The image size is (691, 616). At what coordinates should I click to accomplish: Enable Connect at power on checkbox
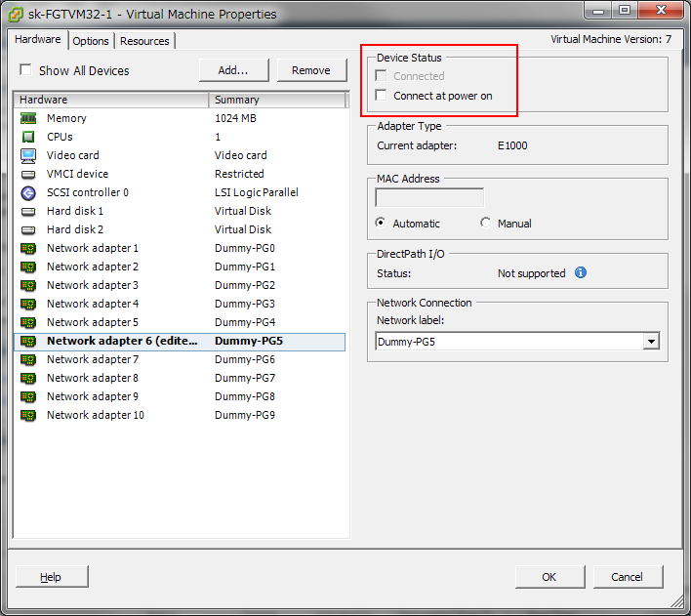pos(381,95)
